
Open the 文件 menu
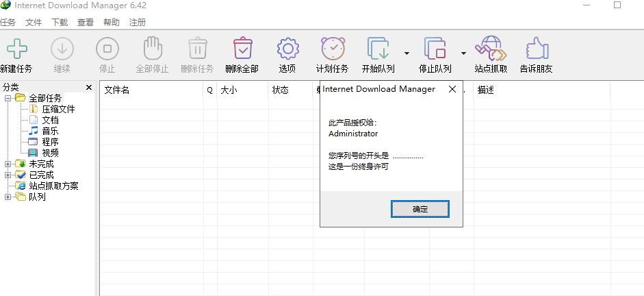[34, 22]
